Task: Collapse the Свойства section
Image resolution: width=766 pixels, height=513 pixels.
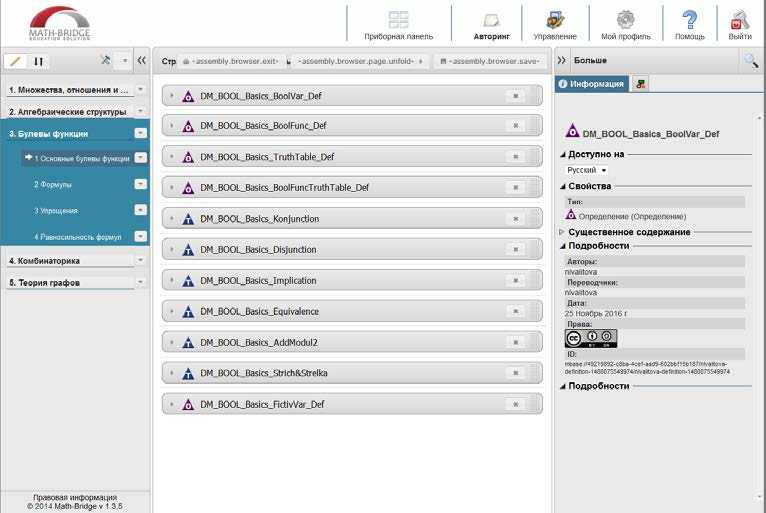Action: [x=562, y=186]
